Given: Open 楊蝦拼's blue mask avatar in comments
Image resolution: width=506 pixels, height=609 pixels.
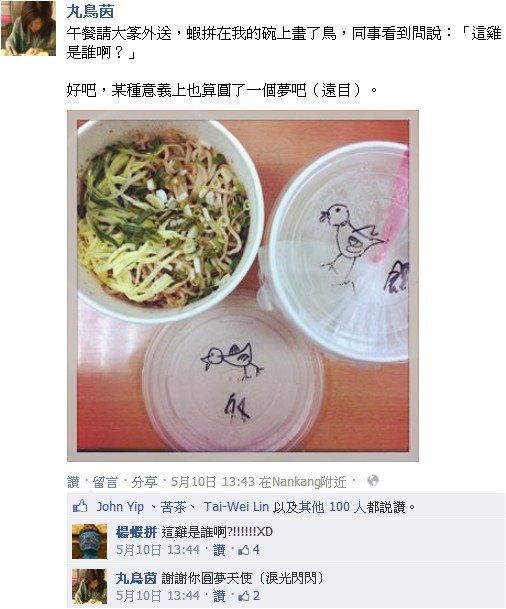Looking at the screenshot, I should [89, 541].
